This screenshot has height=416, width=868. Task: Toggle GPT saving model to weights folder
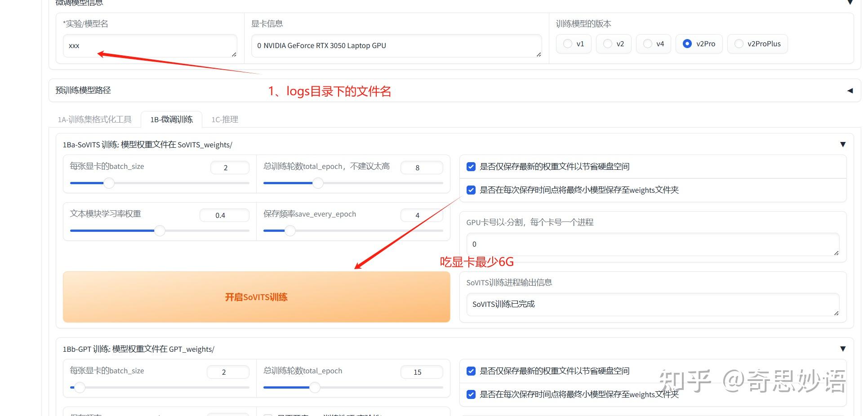pos(471,394)
